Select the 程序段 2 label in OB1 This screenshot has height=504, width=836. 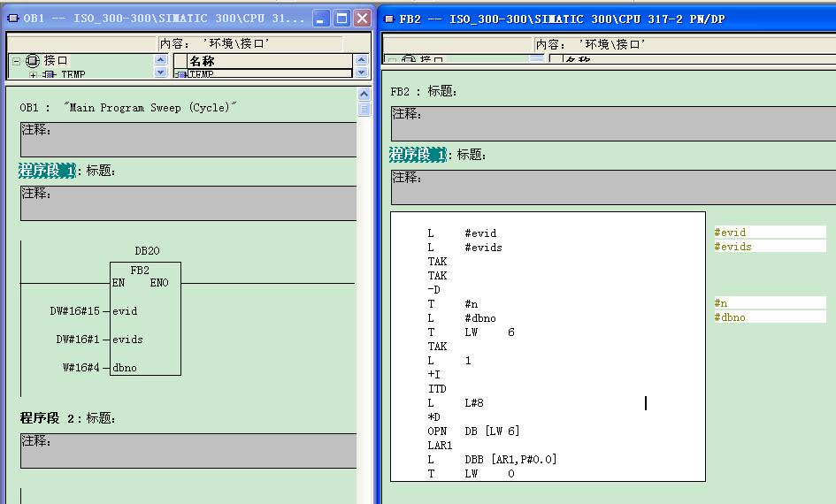click(47, 417)
